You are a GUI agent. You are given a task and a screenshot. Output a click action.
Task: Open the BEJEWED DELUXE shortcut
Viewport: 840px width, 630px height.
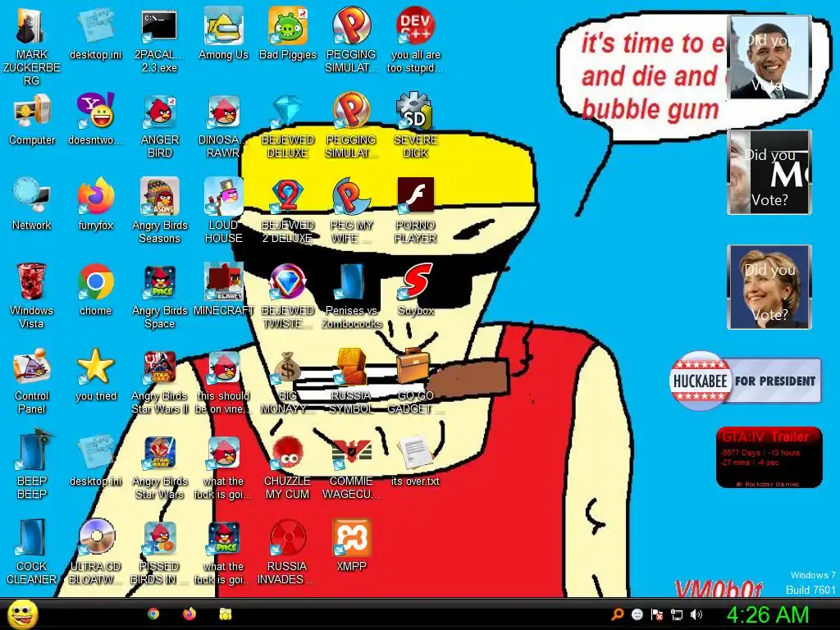pos(288,112)
